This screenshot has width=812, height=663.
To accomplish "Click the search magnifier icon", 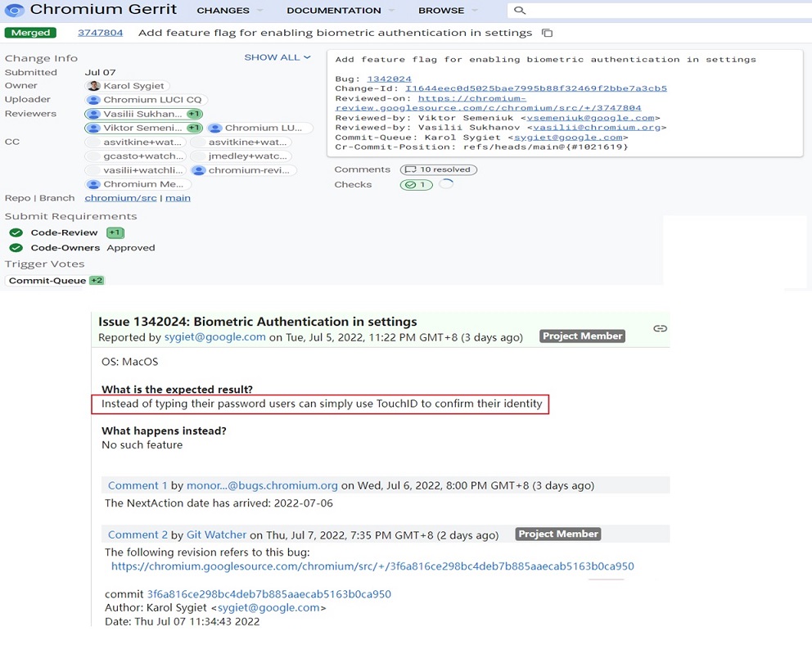I will click(x=520, y=11).
